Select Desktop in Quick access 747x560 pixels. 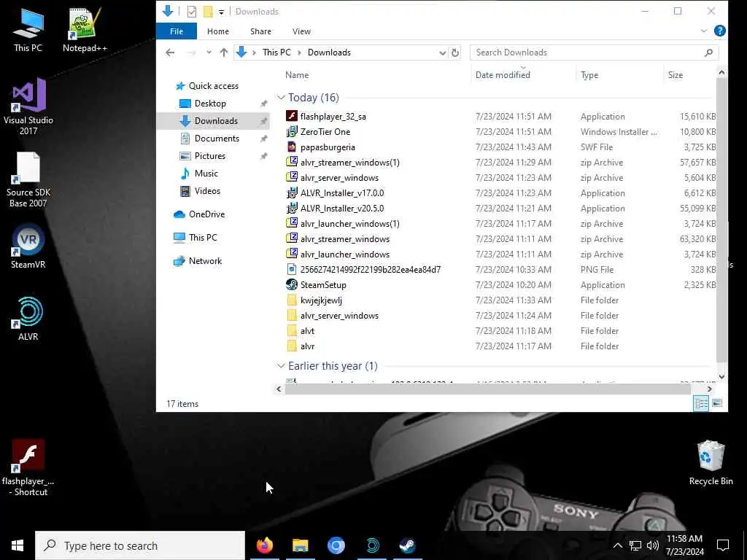(x=209, y=104)
